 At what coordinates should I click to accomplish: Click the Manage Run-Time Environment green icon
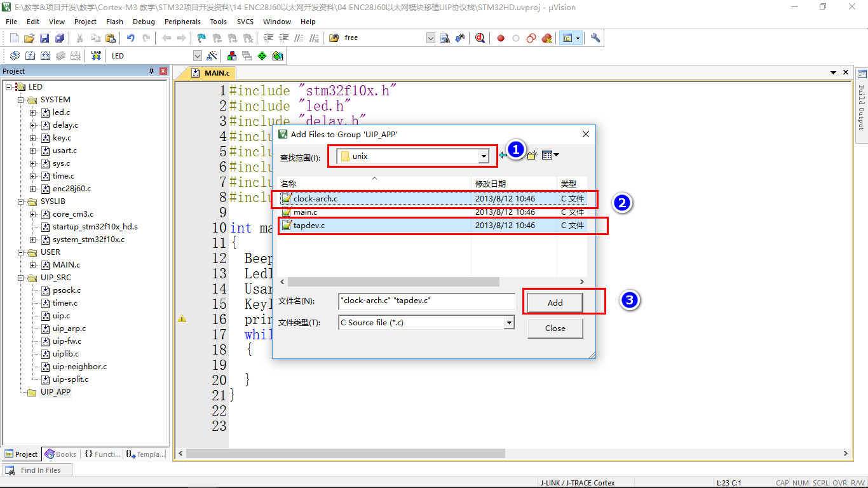(x=262, y=56)
